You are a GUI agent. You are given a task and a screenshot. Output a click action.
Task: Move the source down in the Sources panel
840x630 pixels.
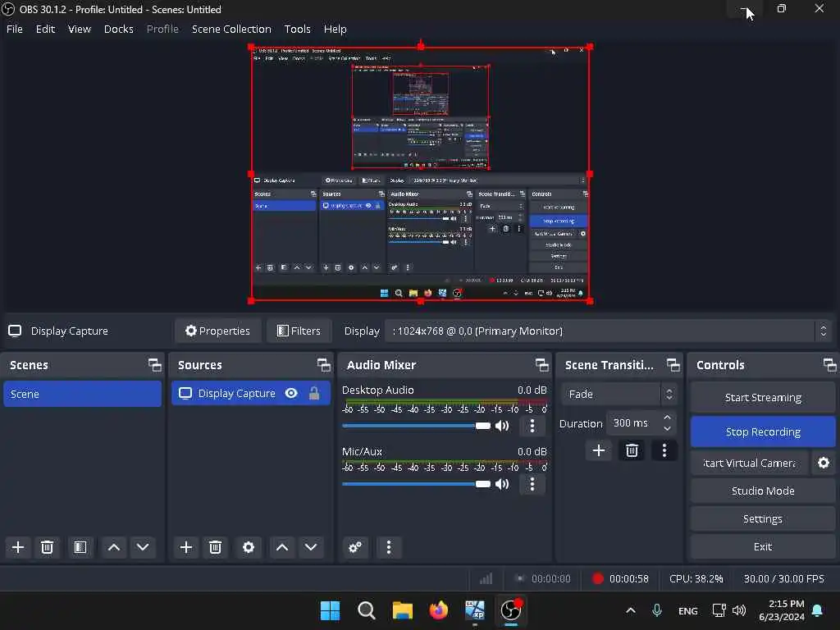[x=311, y=547]
